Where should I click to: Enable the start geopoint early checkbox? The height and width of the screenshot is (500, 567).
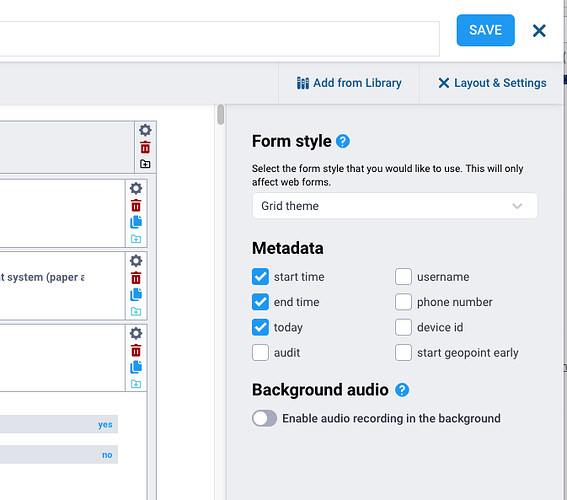(x=403, y=353)
